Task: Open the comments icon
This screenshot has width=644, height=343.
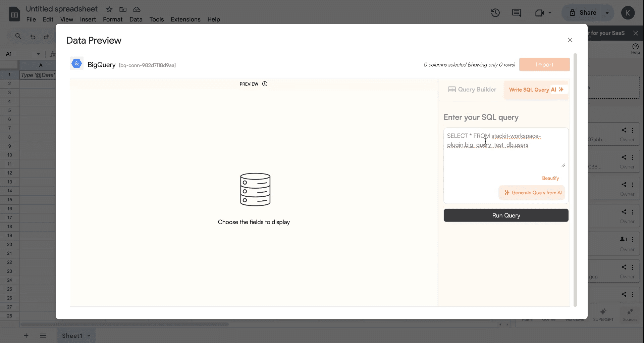Action: point(517,13)
